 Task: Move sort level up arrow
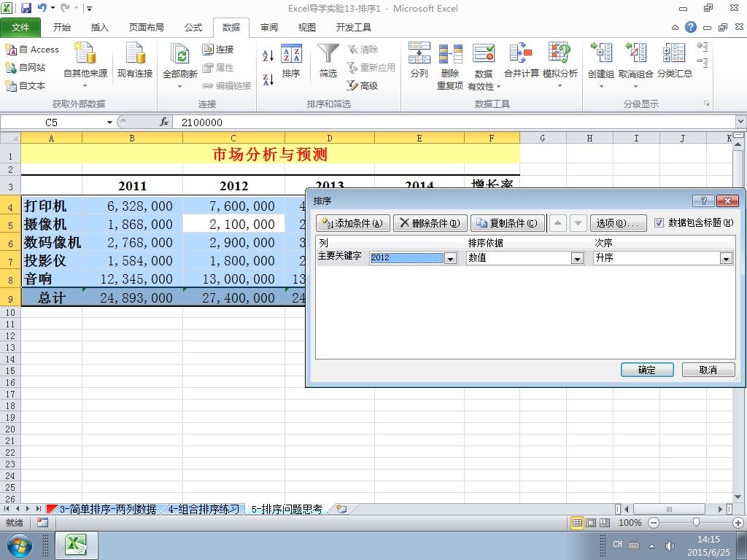click(557, 223)
